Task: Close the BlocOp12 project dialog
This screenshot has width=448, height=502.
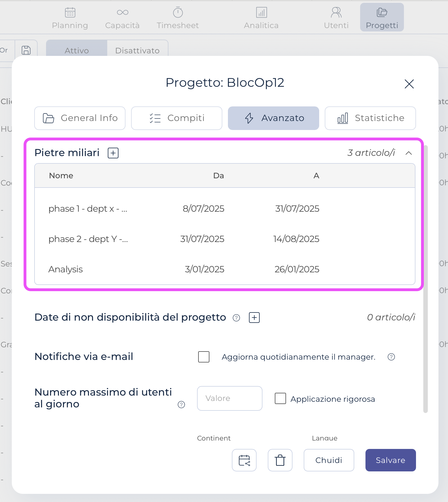Action: coord(409,84)
